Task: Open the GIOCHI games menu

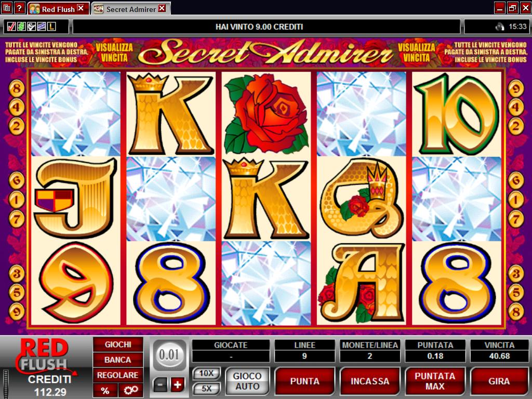Action: click(118, 345)
